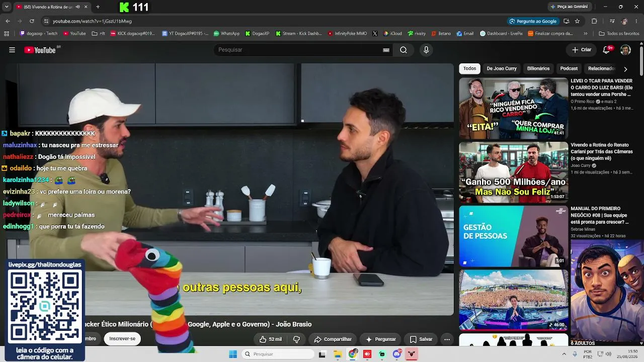Viewport: 644px width, 362px height.
Task: Open the X (Twitter) bookmark icon
Action: (x=375, y=34)
